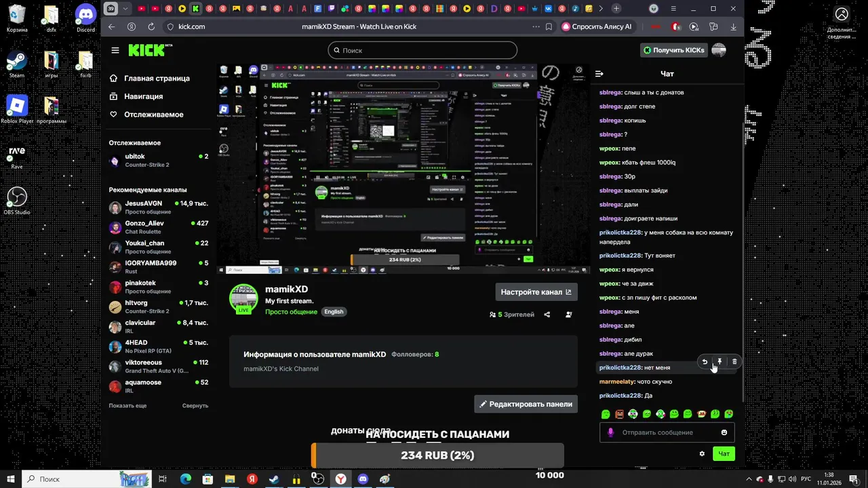This screenshot has height=488, width=868.
Task: Click the browser reload icon
Action: pyautogui.click(x=151, y=26)
